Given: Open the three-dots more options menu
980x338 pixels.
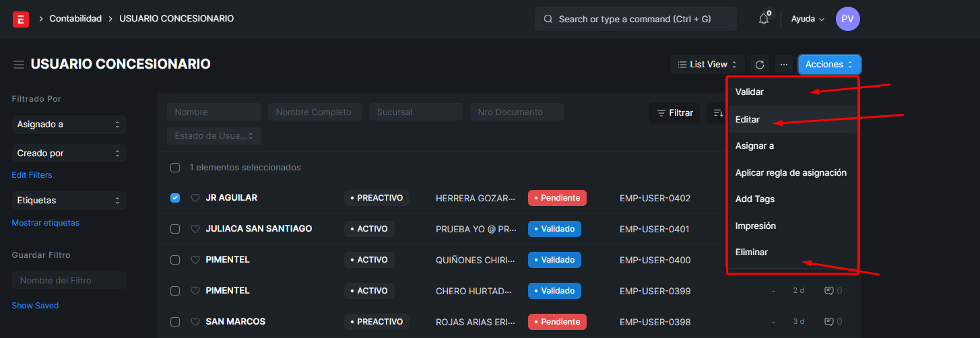Looking at the screenshot, I should [x=783, y=65].
